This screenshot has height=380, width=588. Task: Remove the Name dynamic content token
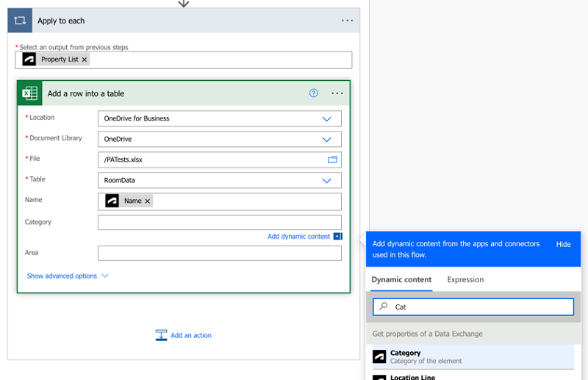pos(148,201)
